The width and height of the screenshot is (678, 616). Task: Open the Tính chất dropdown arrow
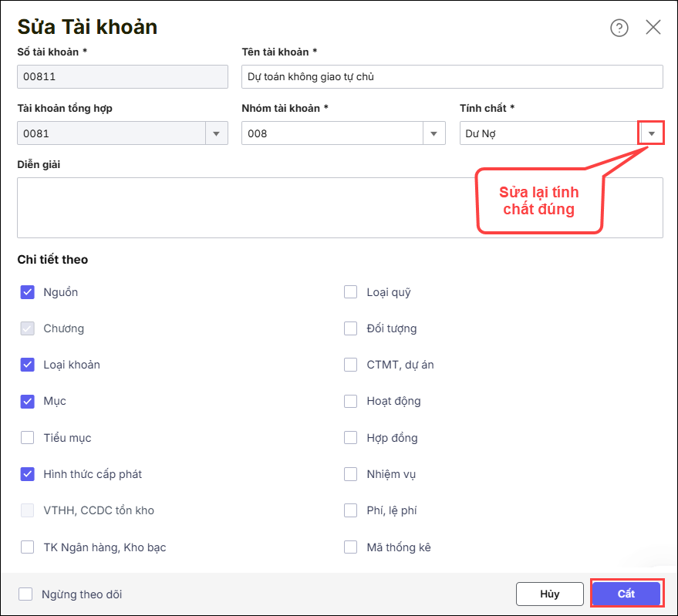[652, 133]
